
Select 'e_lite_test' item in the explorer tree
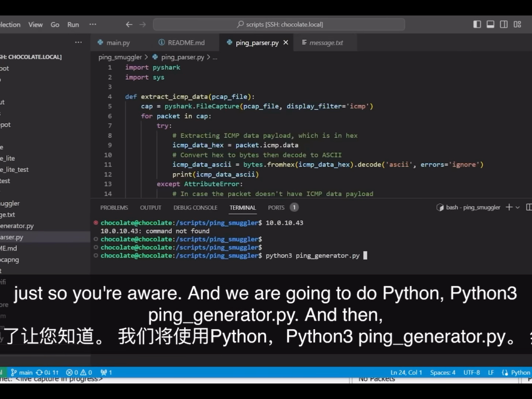pyautogui.click(x=45, y=170)
